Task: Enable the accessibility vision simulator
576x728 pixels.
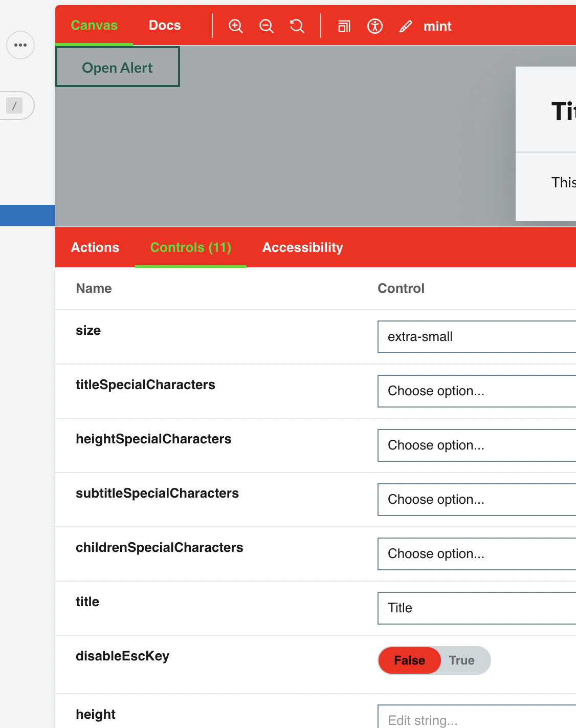Action: click(375, 26)
